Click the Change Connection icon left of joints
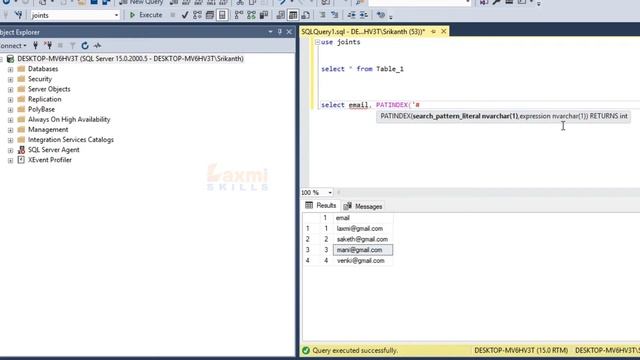Viewport: 640px width, 360px height. (x=18, y=15)
